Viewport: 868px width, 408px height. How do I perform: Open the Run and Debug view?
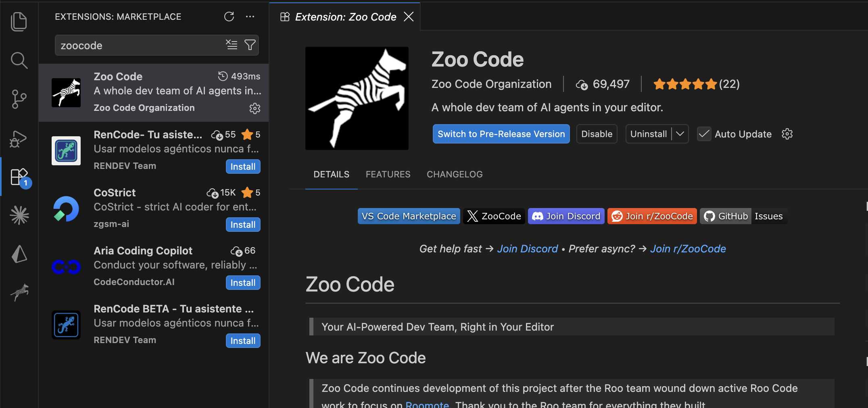tap(19, 139)
